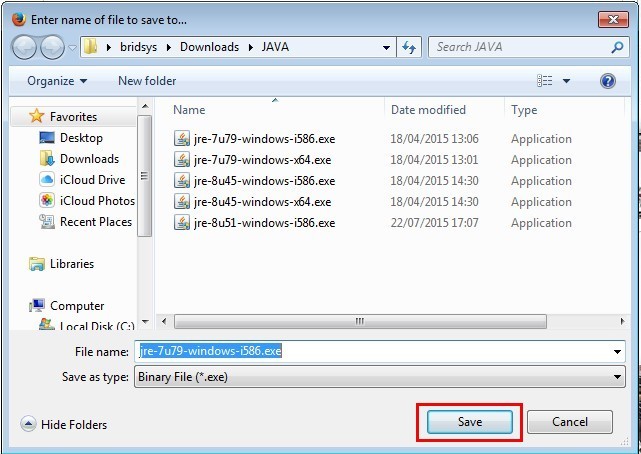Click the Java icon of jre-8u51-windows-i586.exe

182,222
